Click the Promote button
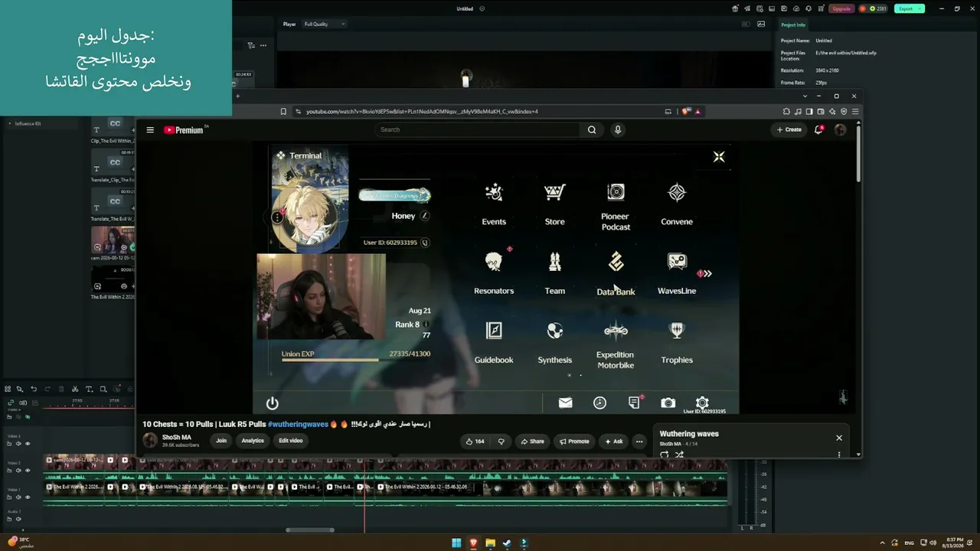This screenshot has height=551, width=980. (574, 442)
